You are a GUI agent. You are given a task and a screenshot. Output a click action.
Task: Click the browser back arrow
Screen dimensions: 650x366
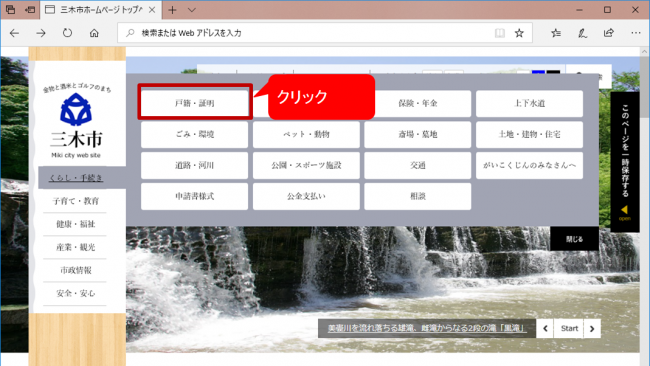[x=15, y=33]
